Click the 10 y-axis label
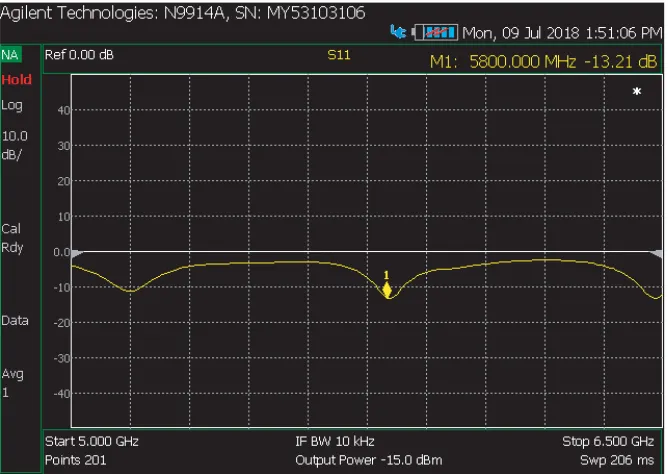 point(64,217)
